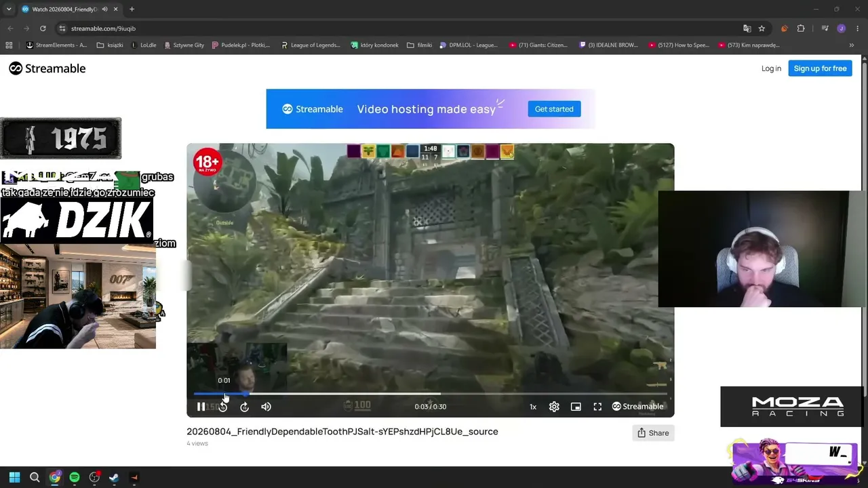Open the Kim naprawdę bookmark

[x=749, y=45]
